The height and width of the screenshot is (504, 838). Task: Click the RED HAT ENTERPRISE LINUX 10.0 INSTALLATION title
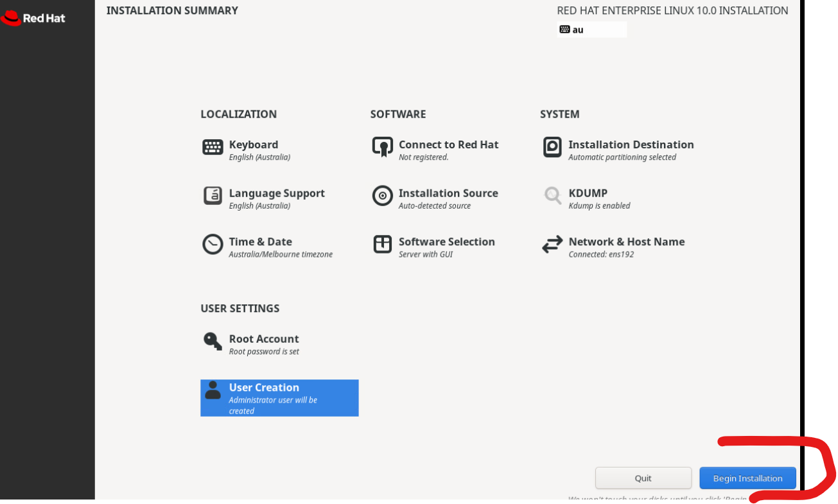pos(672,10)
